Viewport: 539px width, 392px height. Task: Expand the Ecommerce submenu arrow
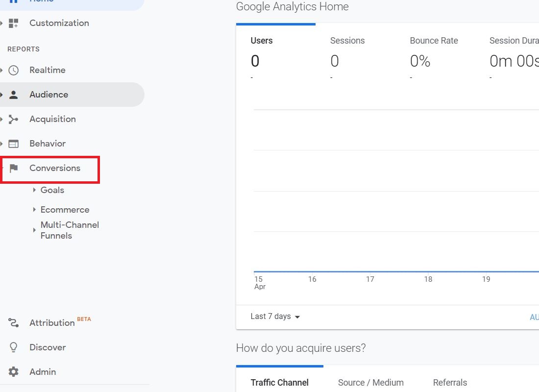pos(34,210)
